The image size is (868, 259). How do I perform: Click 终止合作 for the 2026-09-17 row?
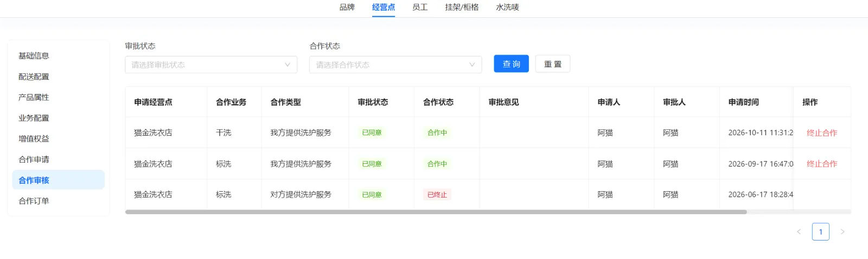[822, 163]
